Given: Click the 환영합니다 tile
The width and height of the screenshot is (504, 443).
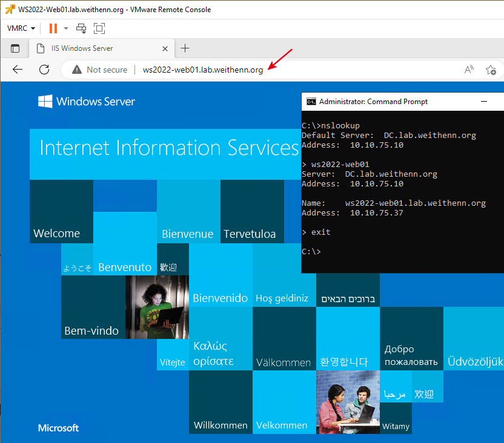Looking at the screenshot, I should [348, 339].
